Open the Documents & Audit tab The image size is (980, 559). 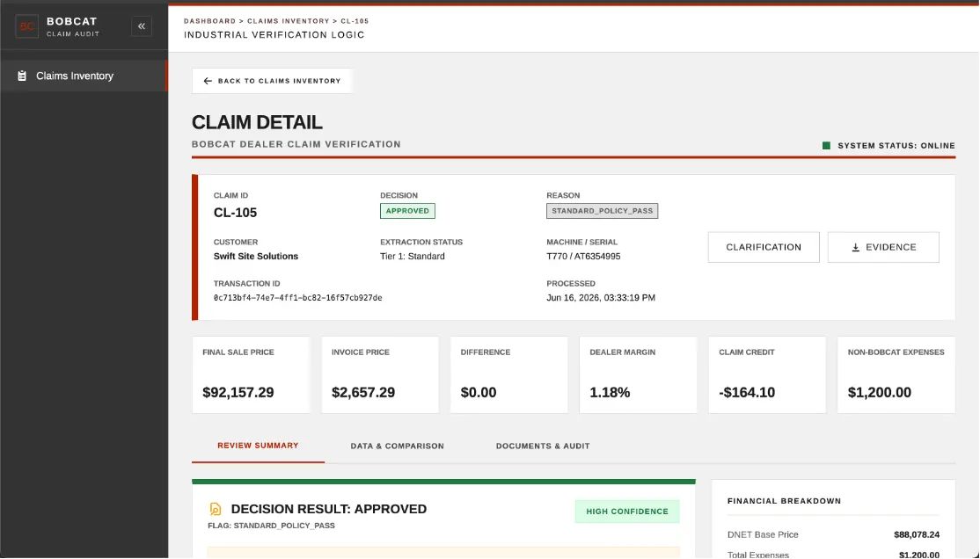(x=543, y=446)
